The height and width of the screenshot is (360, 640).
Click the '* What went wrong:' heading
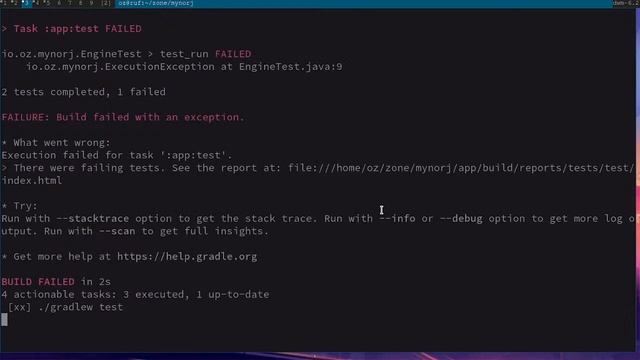56,142
